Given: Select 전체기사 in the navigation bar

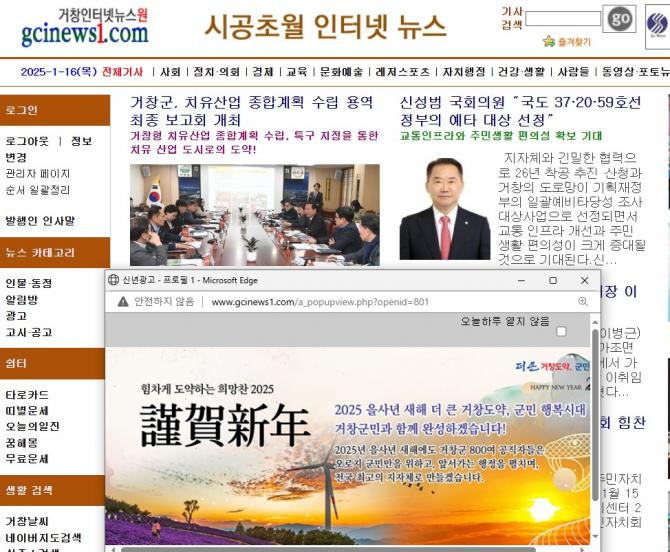Looking at the screenshot, I should pyautogui.click(x=123, y=72).
